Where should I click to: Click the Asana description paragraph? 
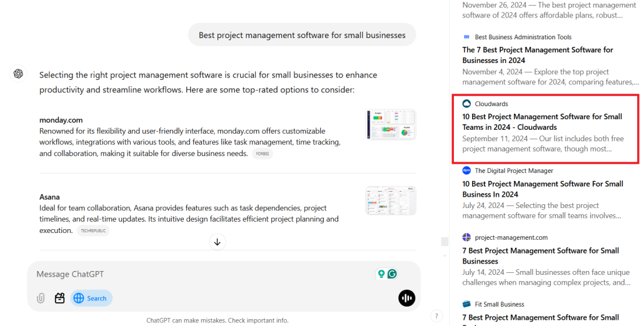click(189, 219)
